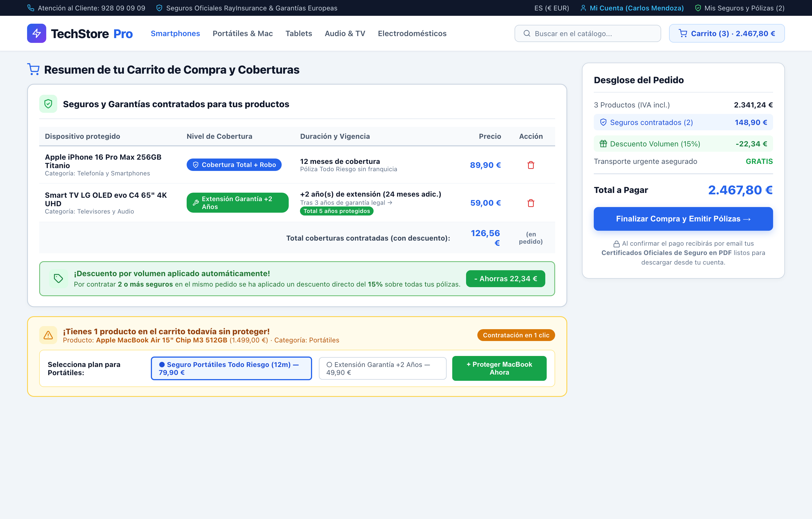Click the 89,90 € iPhone coverage price
This screenshot has width=812, height=519.
point(485,165)
